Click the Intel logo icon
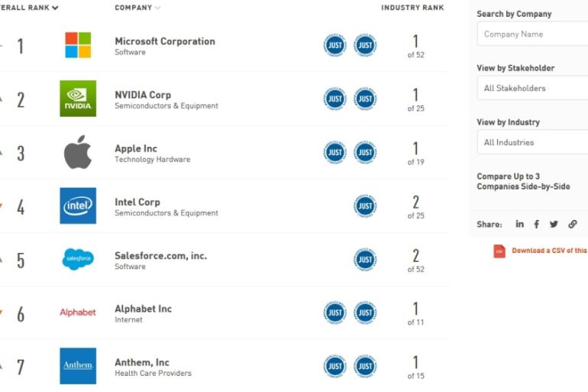Screen dimensions: 588x392 (x=78, y=206)
